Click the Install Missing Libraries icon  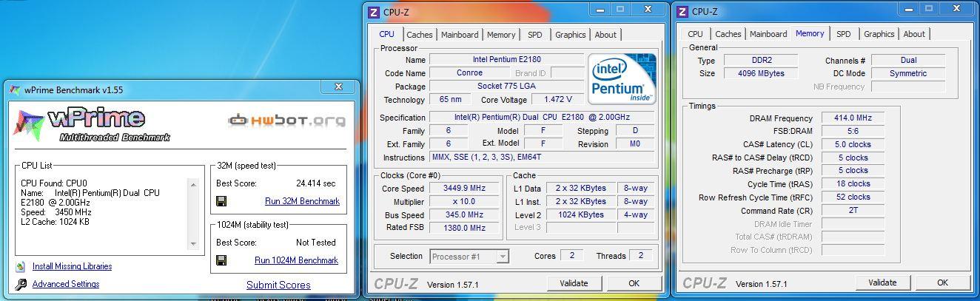pos(21,266)
